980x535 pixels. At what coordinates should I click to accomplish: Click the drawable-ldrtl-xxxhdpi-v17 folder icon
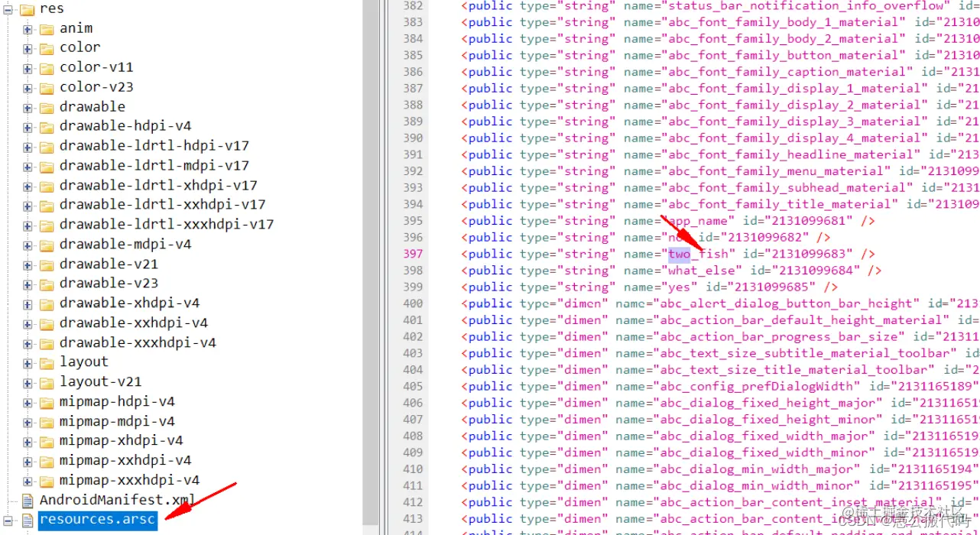click(47, 225)
